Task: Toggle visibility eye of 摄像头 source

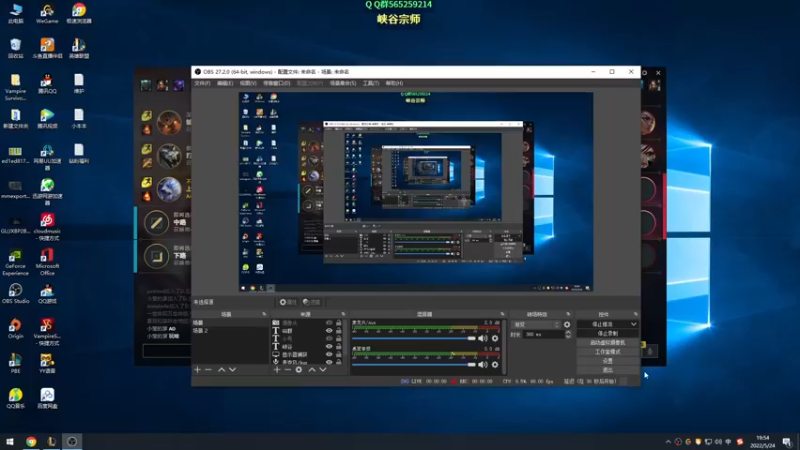Action: [329, 323]
